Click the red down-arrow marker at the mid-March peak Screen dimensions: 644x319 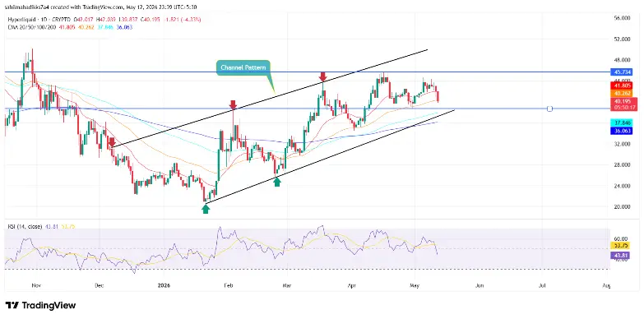pyautogui.click(x=322, y=76)
